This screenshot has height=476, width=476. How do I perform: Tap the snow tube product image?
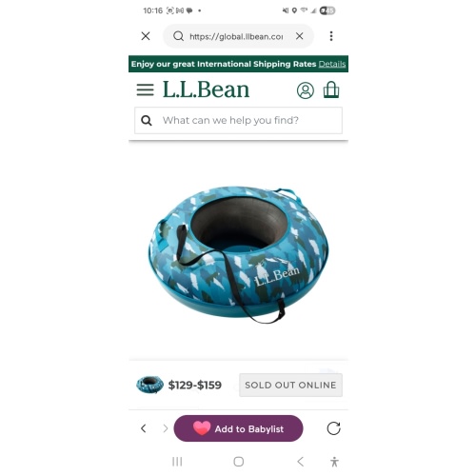click(238, 254)
